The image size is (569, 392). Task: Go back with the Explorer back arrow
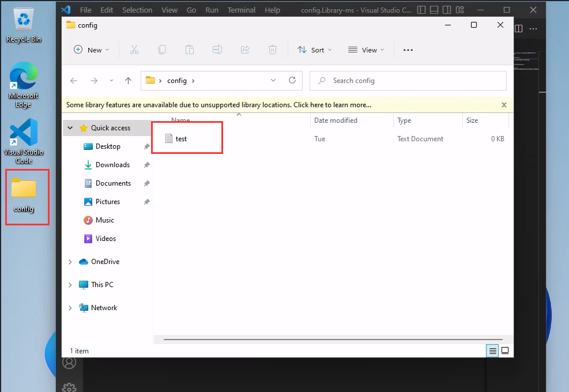[74, 81]
